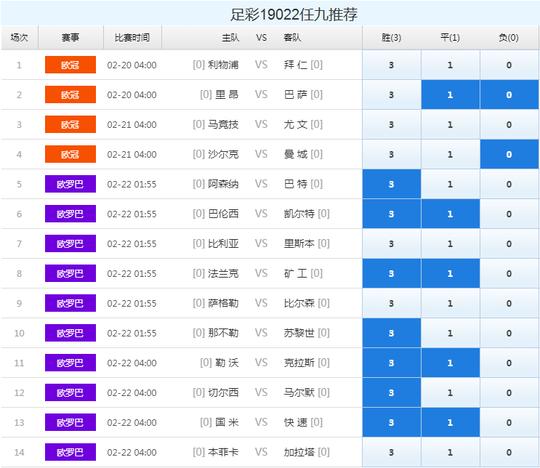The width and height of the screenshot is (540, 468).
Task: Select loss (0) for 巴伦西 vs 凯尔特
Action: pyautogui.click(x=509, y=214)
